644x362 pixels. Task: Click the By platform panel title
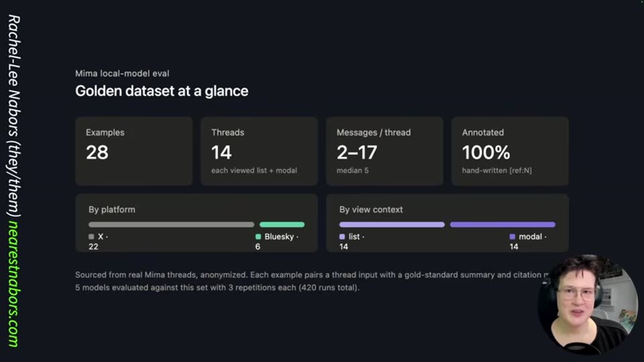click(112, 209)
